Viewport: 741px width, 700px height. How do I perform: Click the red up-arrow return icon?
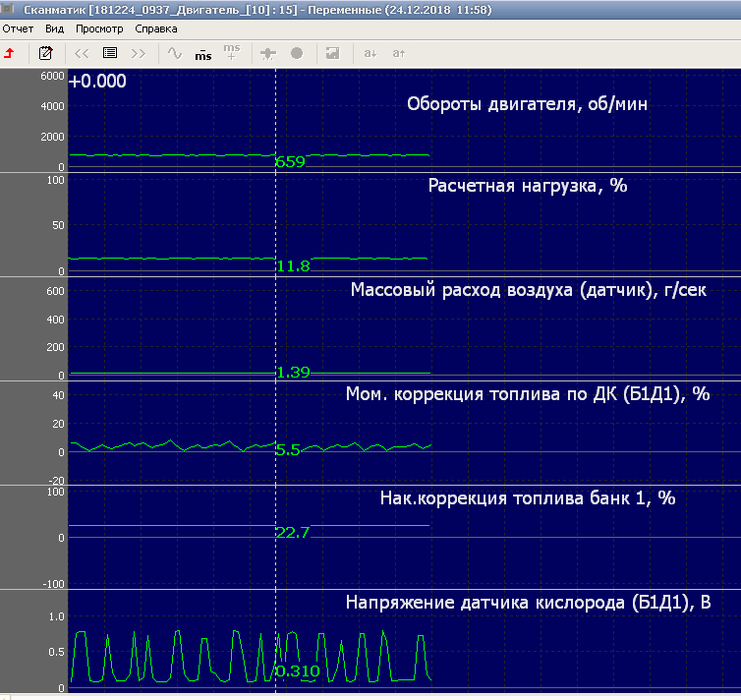coord(10,53)
